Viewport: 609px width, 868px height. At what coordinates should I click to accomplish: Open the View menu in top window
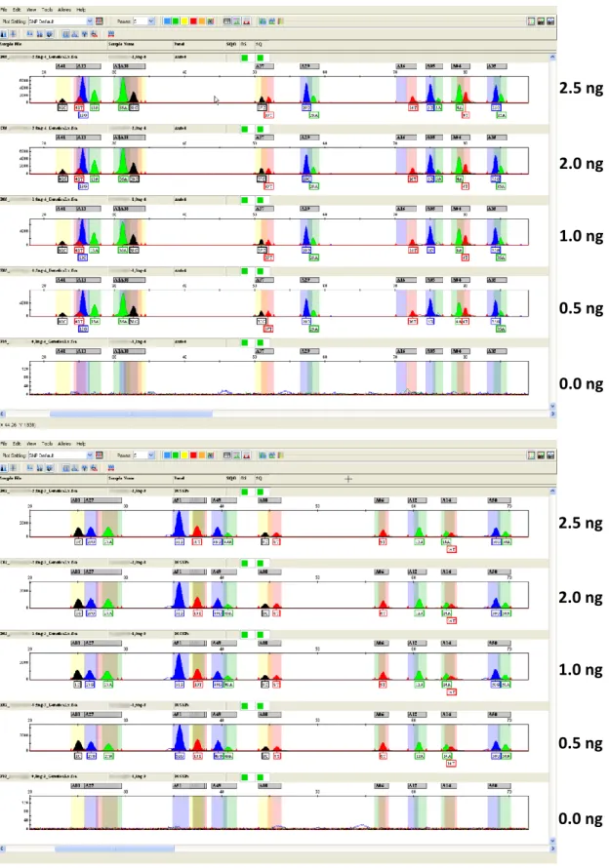point(31,10)
